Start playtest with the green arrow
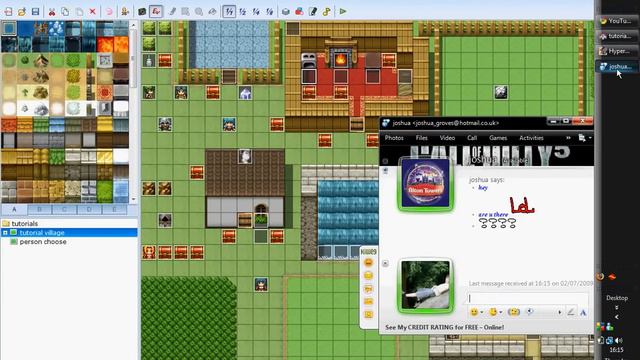This screenshot has height=360, width=640. (x=343, y=11)
